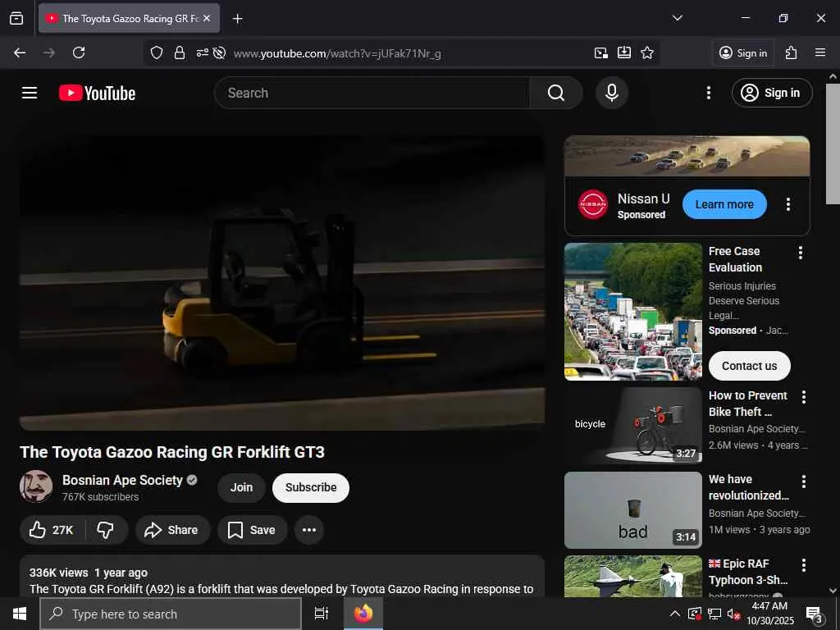This screenshot has width=840, height=630.
Task: Open picture-in-picture icon in address bar
Action: 601,52
